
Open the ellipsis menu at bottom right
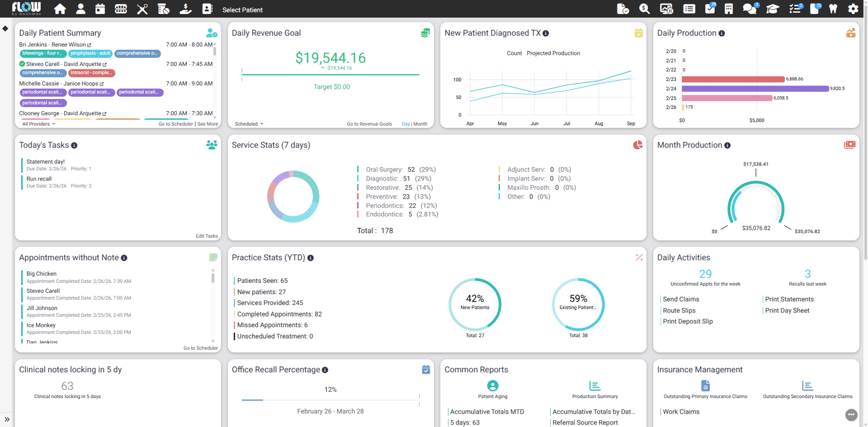[851, 415]
